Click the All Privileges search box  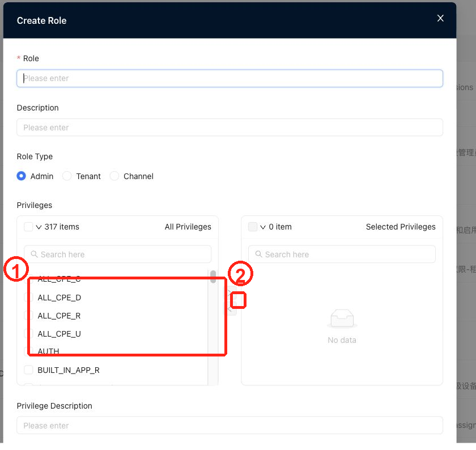tap(117, 254)
